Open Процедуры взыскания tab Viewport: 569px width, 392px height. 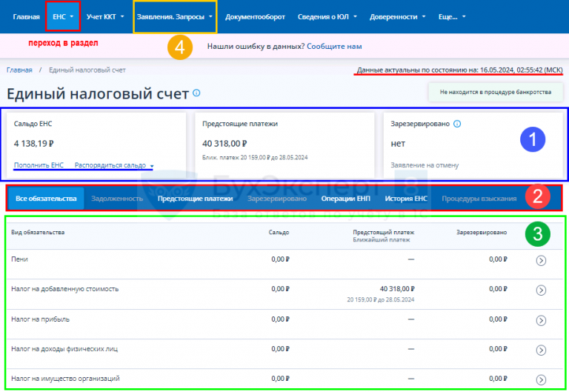coord(479,199)
